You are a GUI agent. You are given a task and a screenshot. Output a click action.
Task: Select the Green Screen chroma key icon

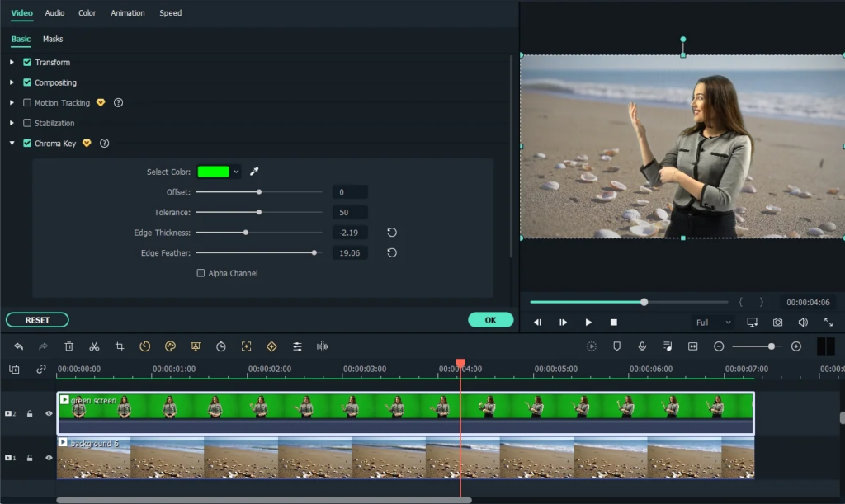pyautogui.click(x=195, y=346)
